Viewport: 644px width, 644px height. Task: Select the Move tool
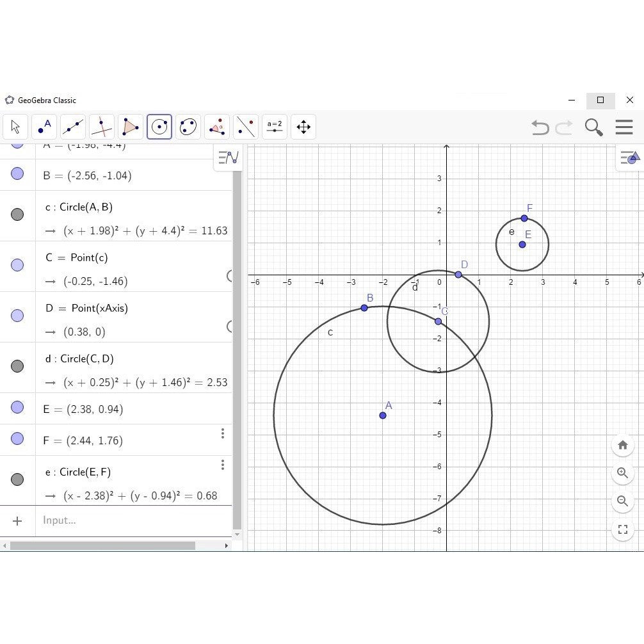tap(15, 127)
